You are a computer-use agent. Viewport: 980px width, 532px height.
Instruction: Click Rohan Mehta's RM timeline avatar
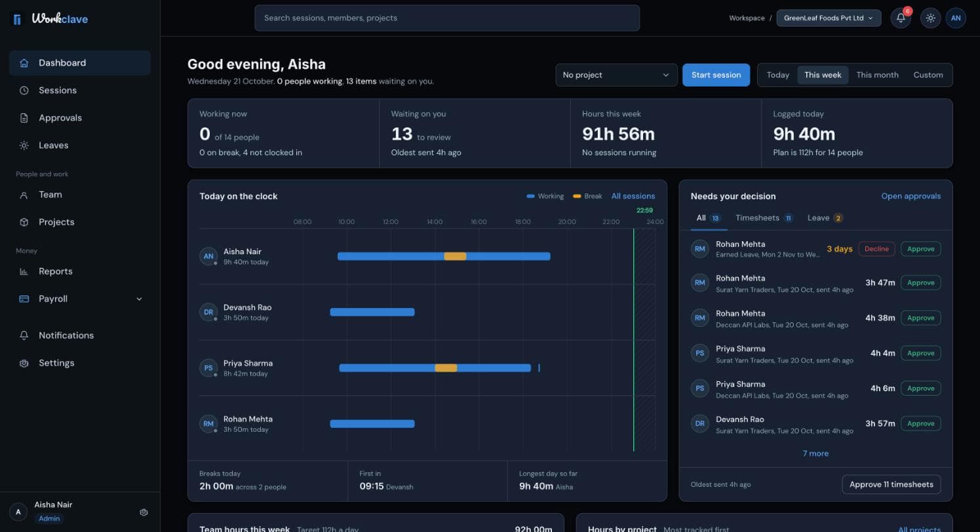(x=208, y=423)
